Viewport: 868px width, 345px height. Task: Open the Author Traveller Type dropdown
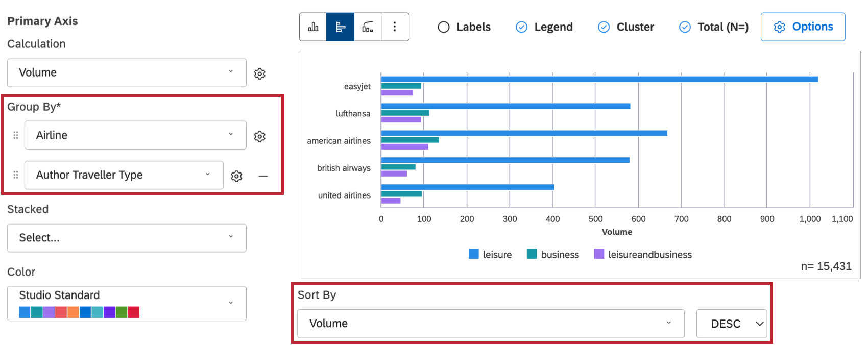coord(124,175)
